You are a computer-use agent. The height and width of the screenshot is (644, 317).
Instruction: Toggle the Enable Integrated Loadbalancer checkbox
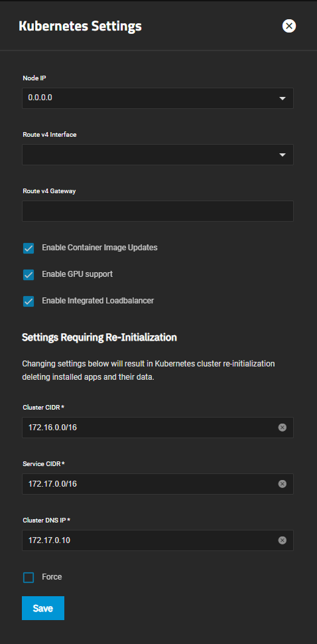(29, 301)
